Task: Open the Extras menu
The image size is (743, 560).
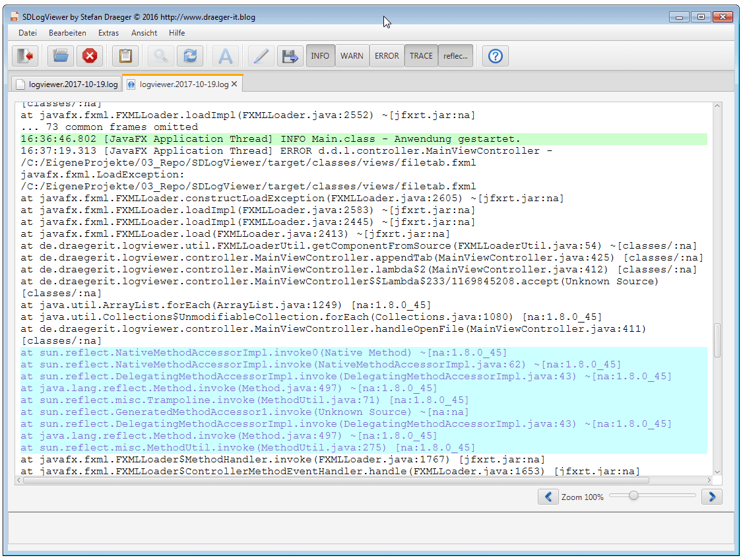Action: pyautogui.click(x=108, y=33)
